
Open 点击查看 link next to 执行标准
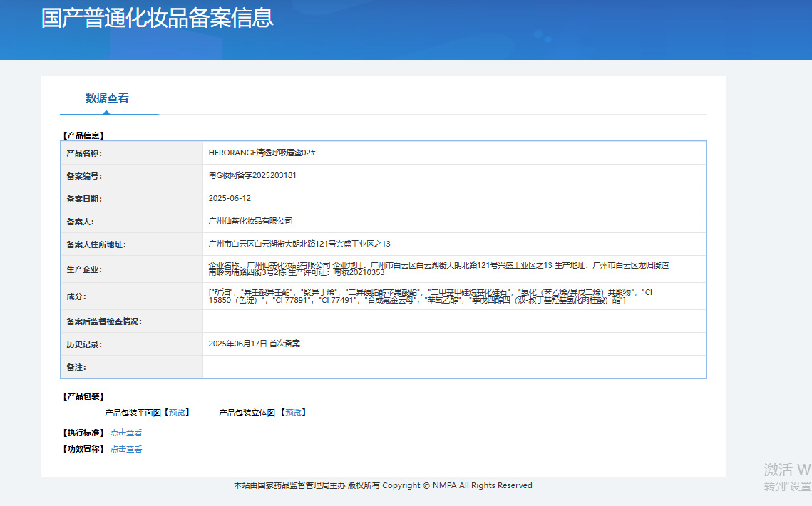click(x=126, y=433)
